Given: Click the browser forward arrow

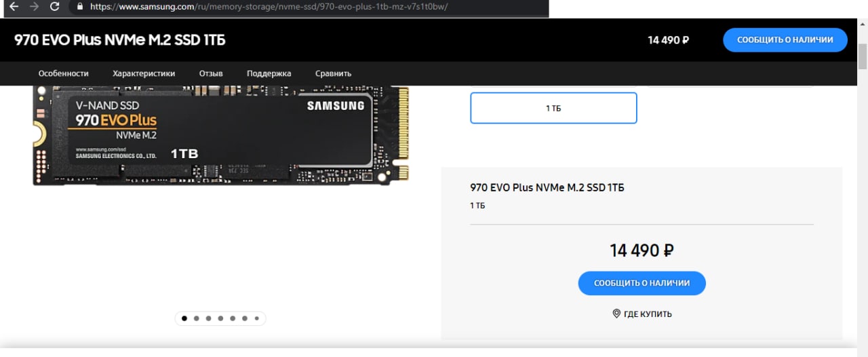Looking at the screenshot, I should [x=34, y=7].
